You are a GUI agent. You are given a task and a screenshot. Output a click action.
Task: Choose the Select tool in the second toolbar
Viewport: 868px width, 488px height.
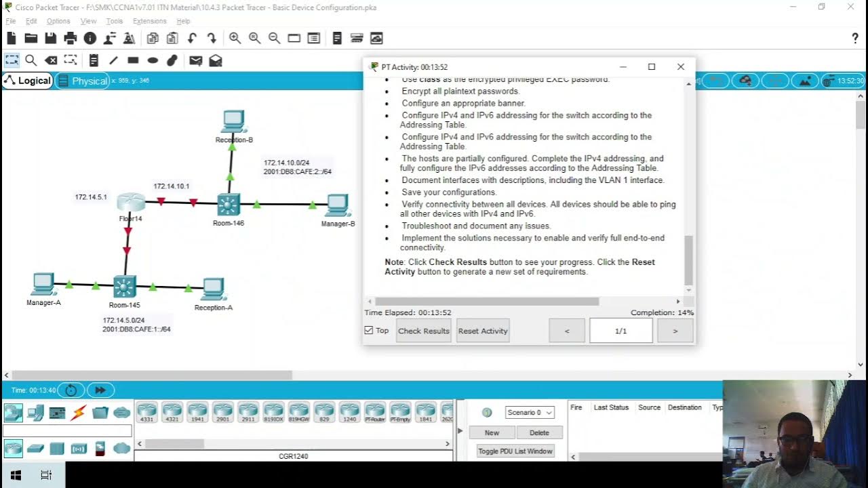click(12, 60)
